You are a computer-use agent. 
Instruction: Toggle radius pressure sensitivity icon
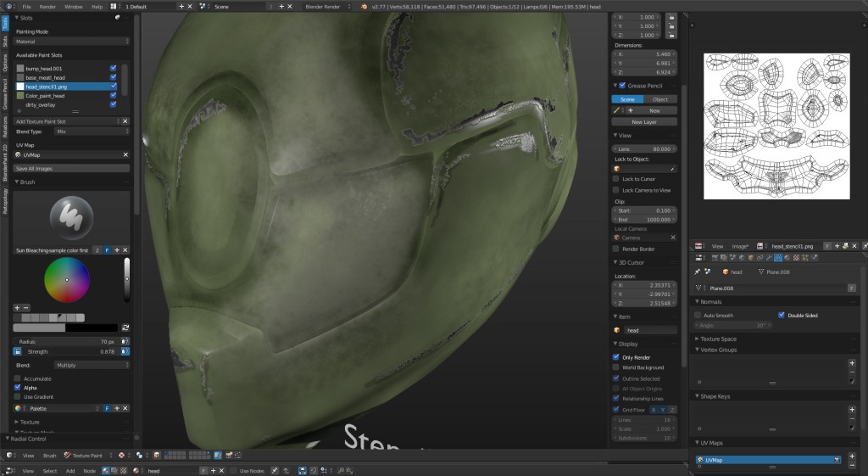coord(125,341)
